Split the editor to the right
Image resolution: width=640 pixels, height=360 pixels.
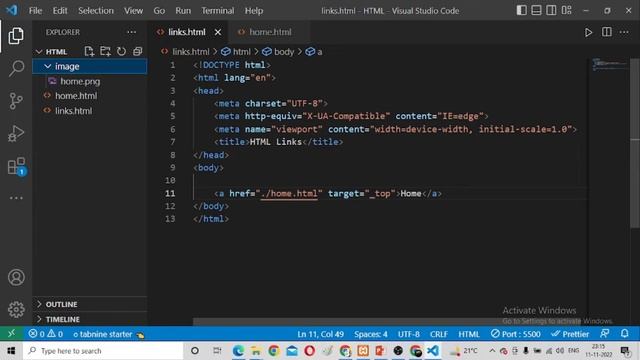click(x=607, y=32)
